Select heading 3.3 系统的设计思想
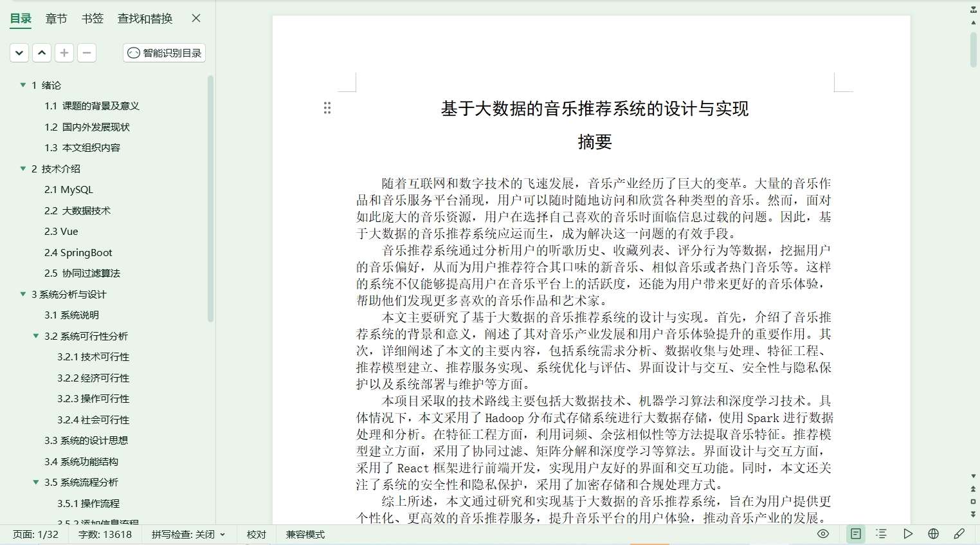This screenshot has width=980, height=545. tap(86, 441)
